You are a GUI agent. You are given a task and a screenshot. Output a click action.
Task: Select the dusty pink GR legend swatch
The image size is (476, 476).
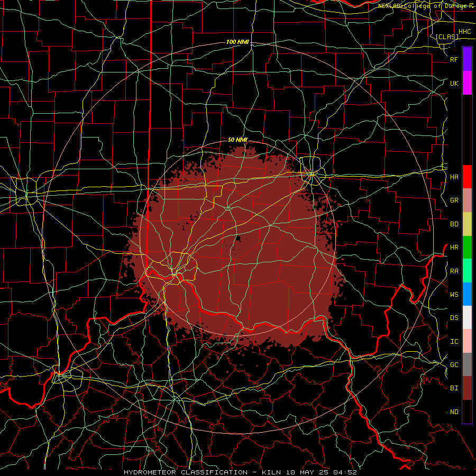[x=467, y=200]
